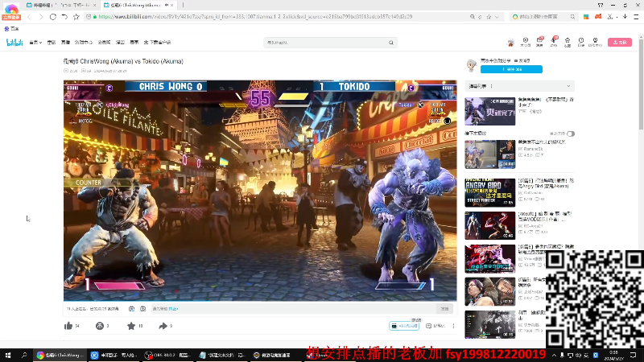
Task: Open the more options vertical dots
Action: (453, 326)
